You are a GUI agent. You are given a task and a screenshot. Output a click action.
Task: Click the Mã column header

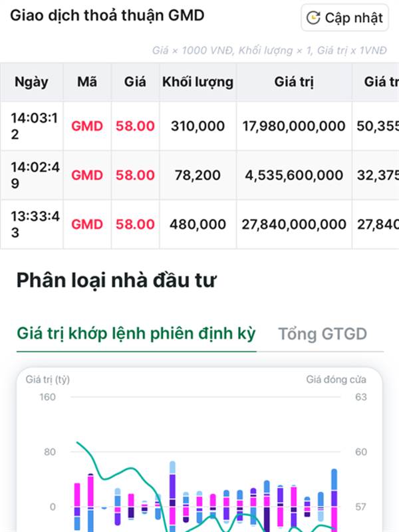click(87, 82)
